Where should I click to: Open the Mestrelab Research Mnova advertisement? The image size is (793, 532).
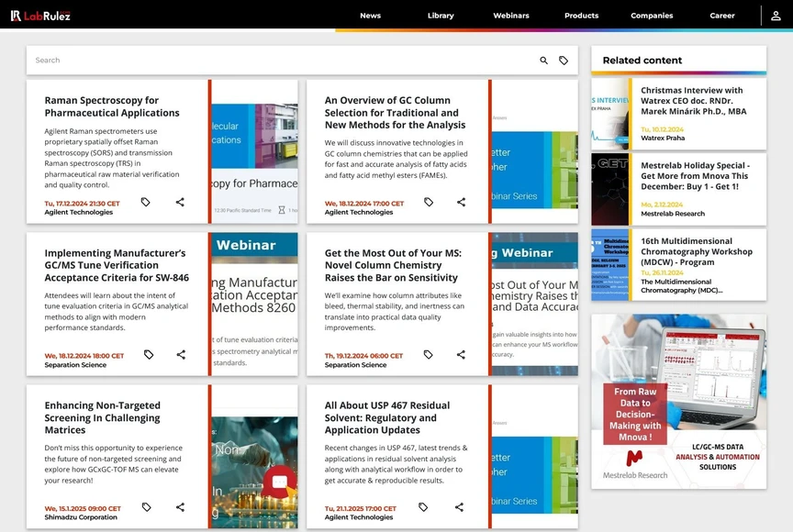[678, 402]
